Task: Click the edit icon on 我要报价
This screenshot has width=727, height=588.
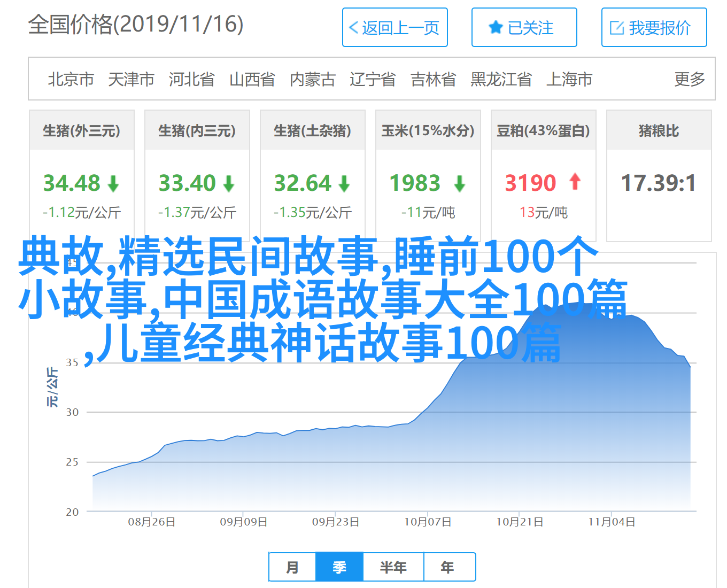Action: 617,28
